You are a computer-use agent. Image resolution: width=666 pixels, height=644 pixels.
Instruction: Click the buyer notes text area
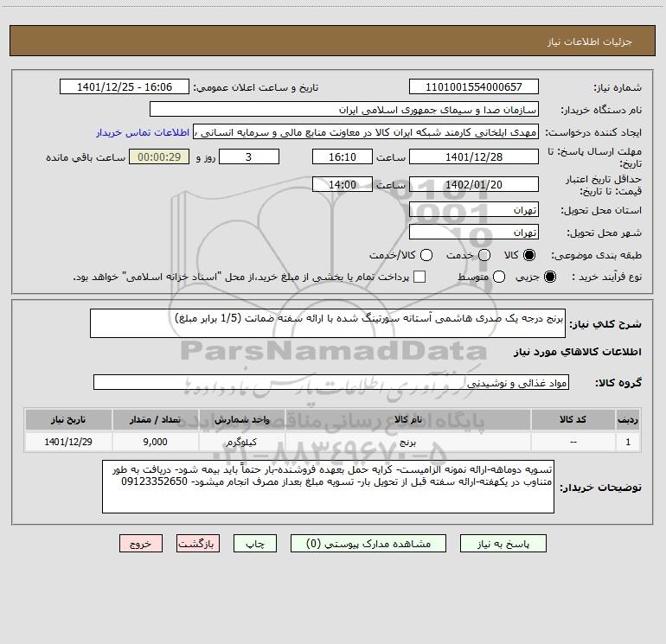coord(328,487)
